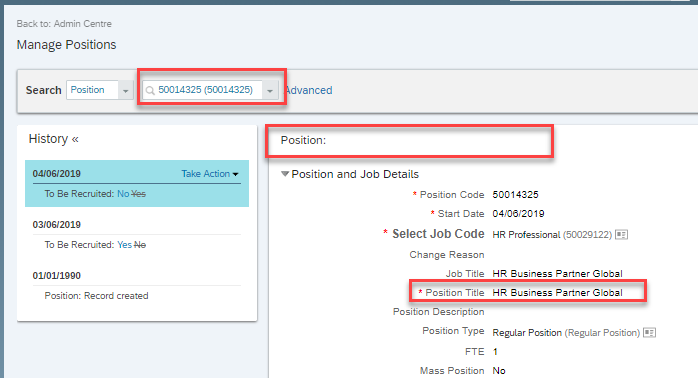Click the Change Reason label
This screenshot has height=378, width=698.
447,255
